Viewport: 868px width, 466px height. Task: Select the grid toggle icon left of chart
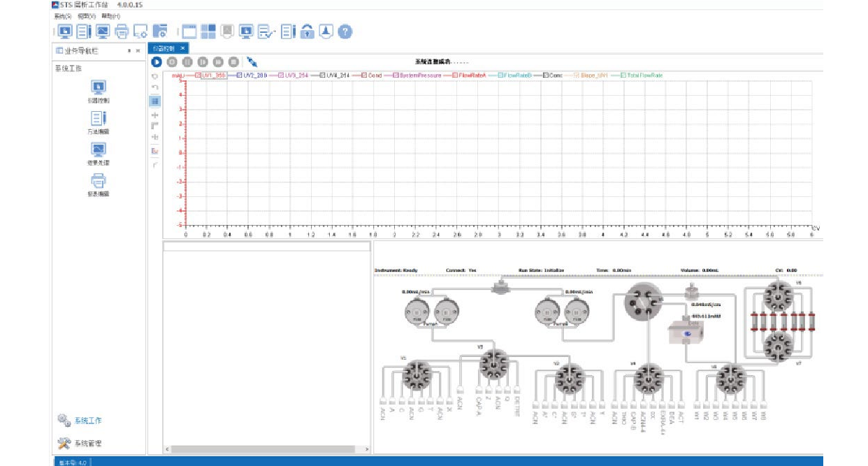click(155, 101)
